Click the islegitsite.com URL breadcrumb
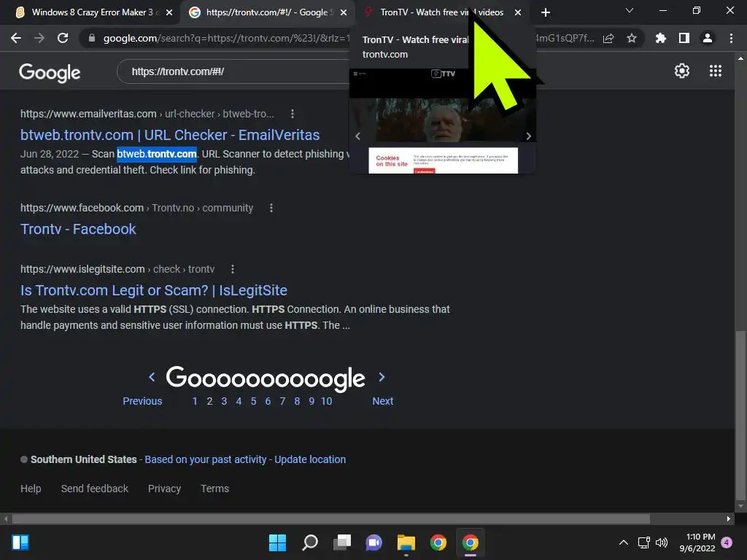 point(117,269)
